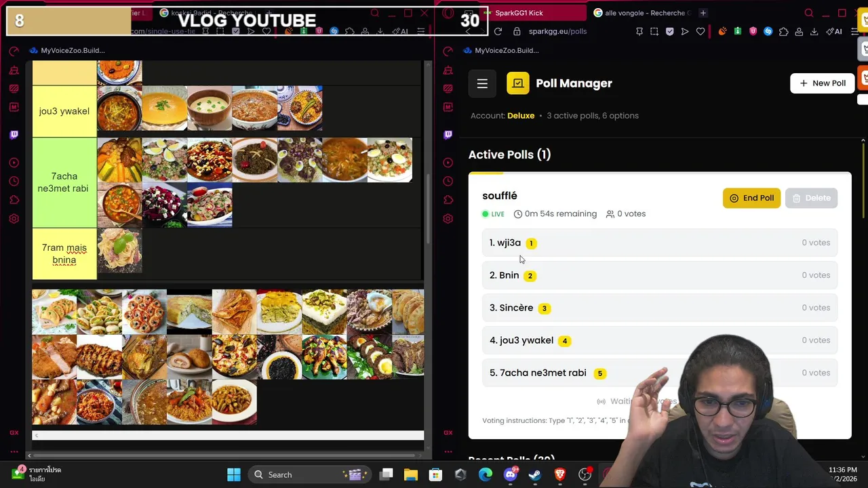The width and height of the screenshot is (868, 488).
Task: Create a new poll with New Poll
Action: click(x=823, y=83)
